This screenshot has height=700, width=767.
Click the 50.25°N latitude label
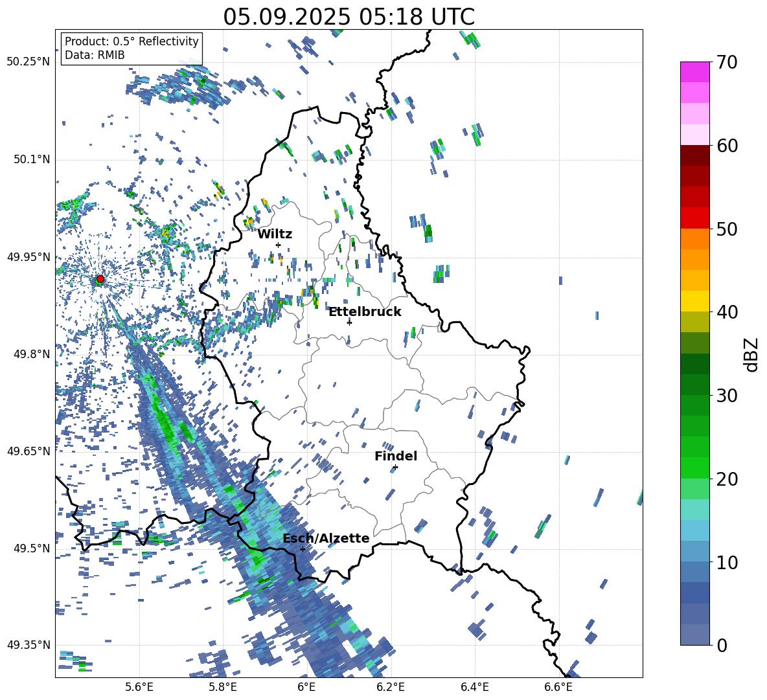[29, 62]
